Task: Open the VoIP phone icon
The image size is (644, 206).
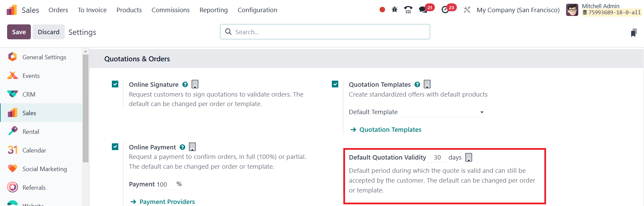Action: 408,10
